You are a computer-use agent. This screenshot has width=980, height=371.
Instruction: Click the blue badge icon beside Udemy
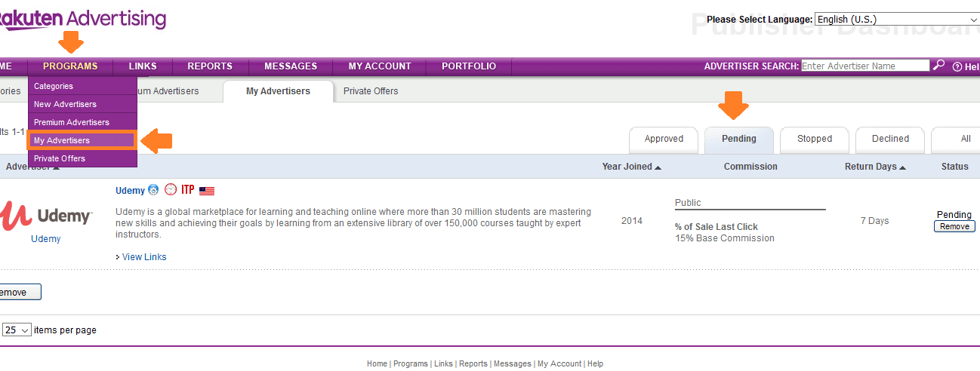coord(153,190)
